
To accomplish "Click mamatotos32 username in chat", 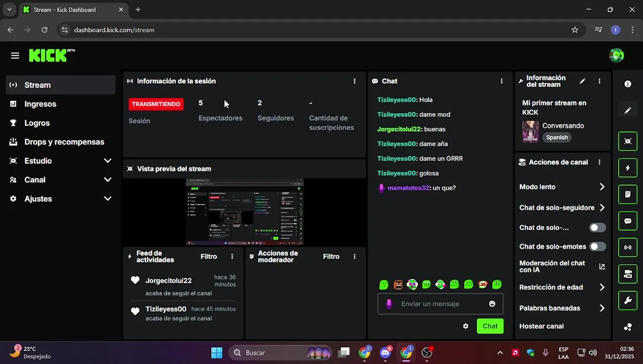I will [408, 188].
